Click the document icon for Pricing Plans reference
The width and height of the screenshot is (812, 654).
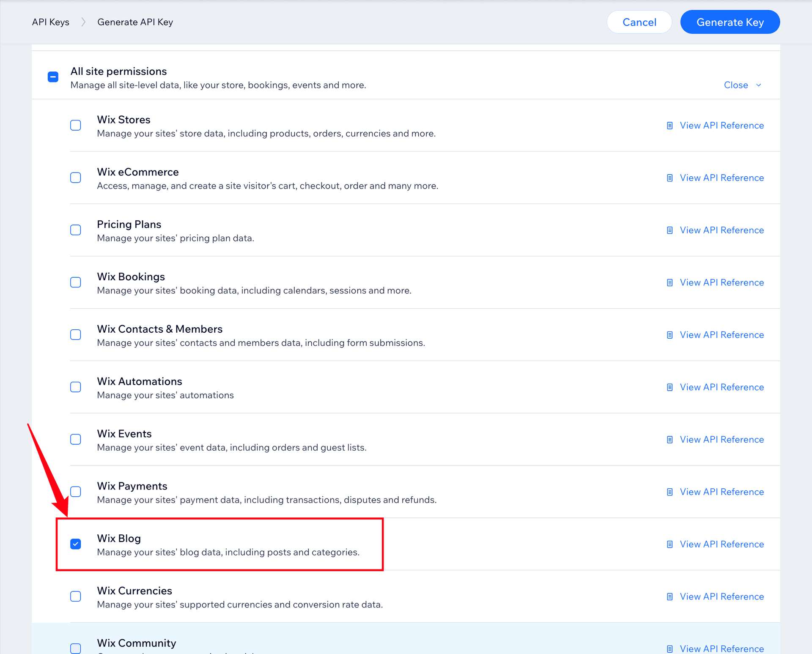coord(669,230)
